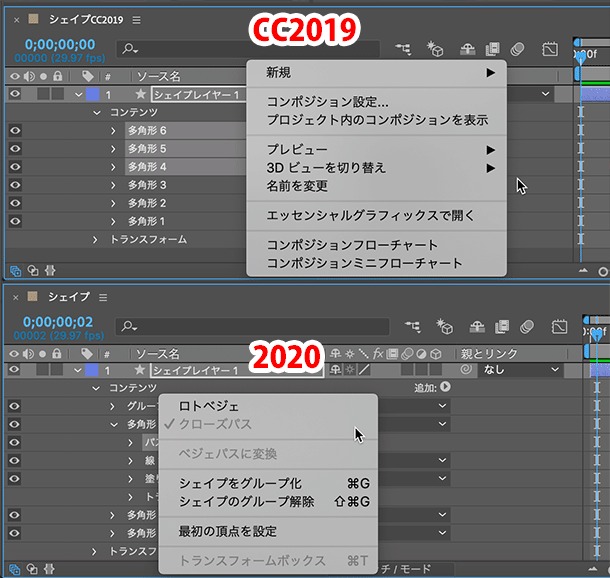Click layer switches pane icon in CC2019 bottom bar
This screenshot has height=578, width=610.
tap(15, 271)
